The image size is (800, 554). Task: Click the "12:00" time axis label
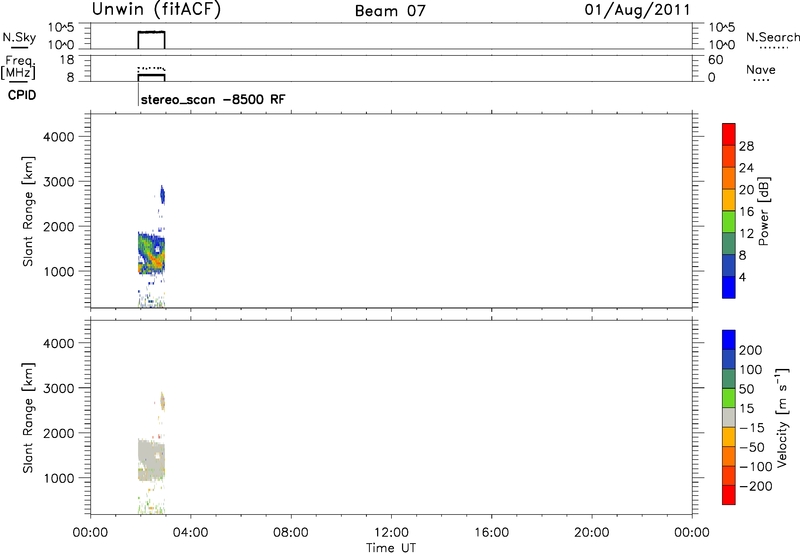(x=391, y=533)
